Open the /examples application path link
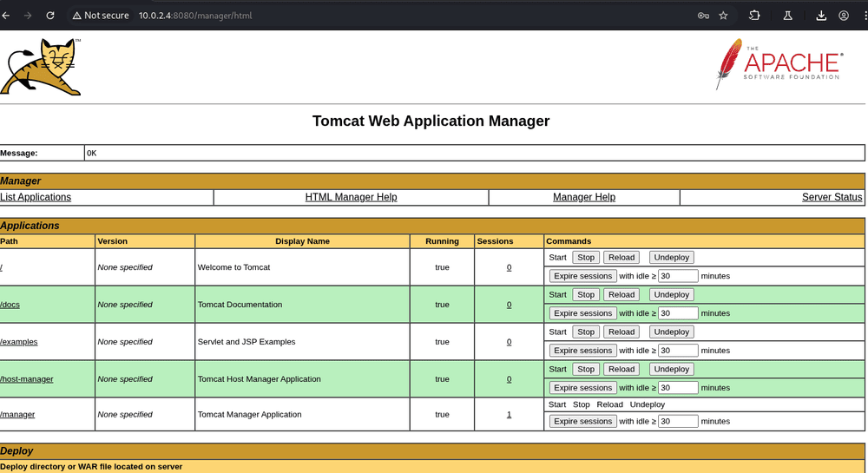Viewport: 868px width, 473px height. click(x=19, y=342)
